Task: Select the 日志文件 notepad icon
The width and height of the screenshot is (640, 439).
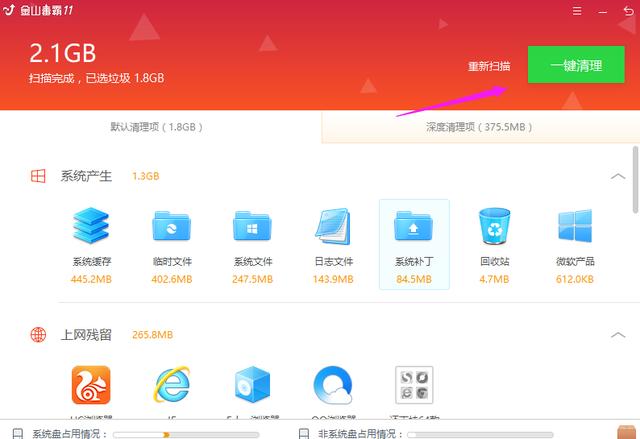Action: [x=333, y=226]
